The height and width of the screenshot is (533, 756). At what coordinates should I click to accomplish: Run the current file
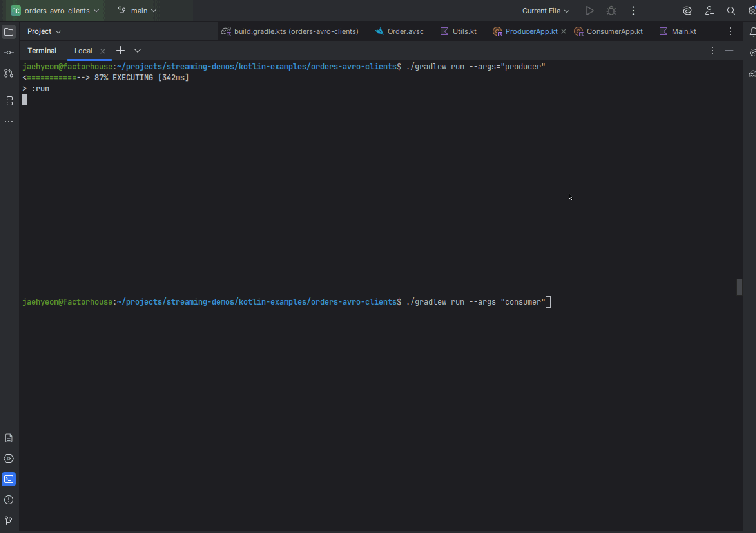click(589, 11)
